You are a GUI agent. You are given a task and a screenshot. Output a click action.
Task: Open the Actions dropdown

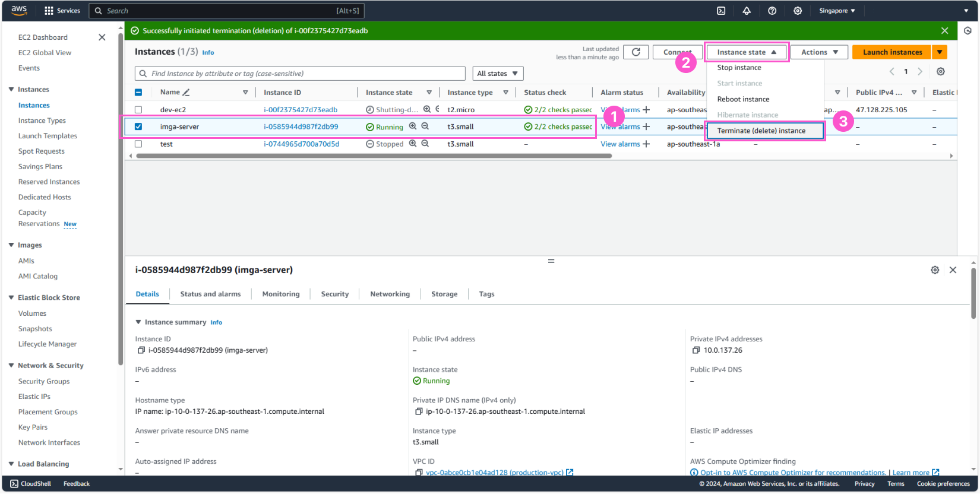[x=819, y=52]
